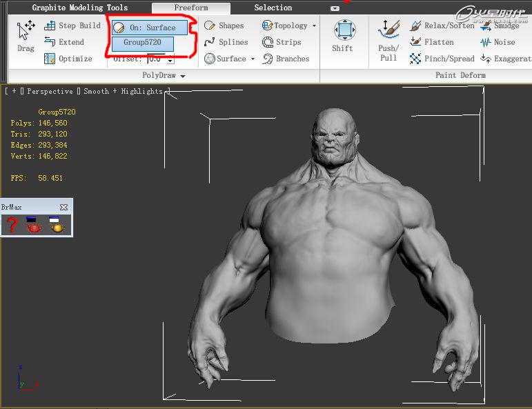The image size is (532, 409).
Task: Open the Paint Deform panel label
Action: tap(460, 75)
